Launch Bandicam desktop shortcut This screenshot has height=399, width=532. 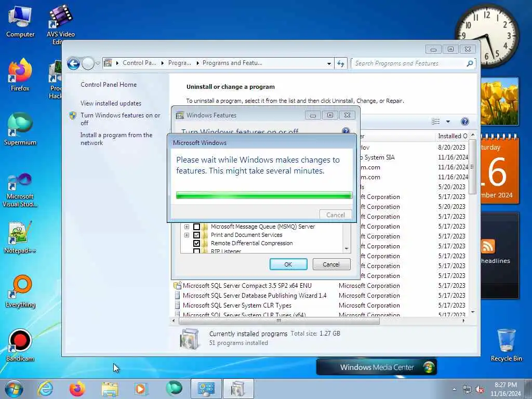click(x=20, y=345)
